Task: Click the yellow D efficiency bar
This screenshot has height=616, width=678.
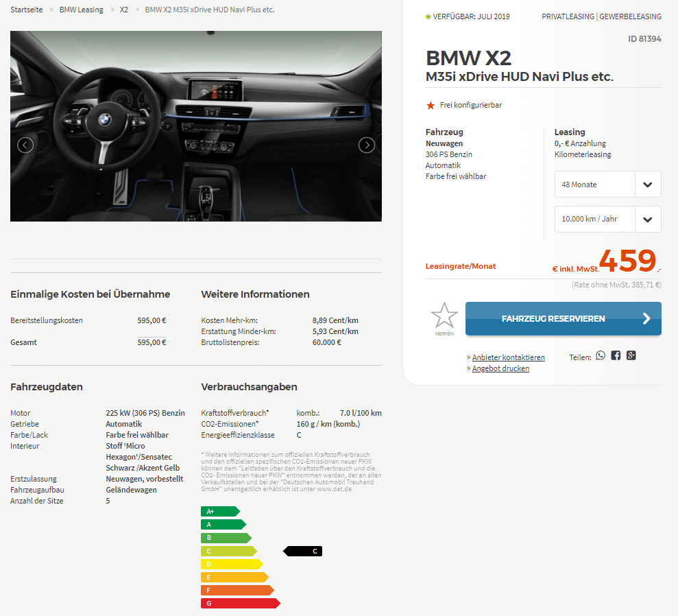Action: point(232,564)
